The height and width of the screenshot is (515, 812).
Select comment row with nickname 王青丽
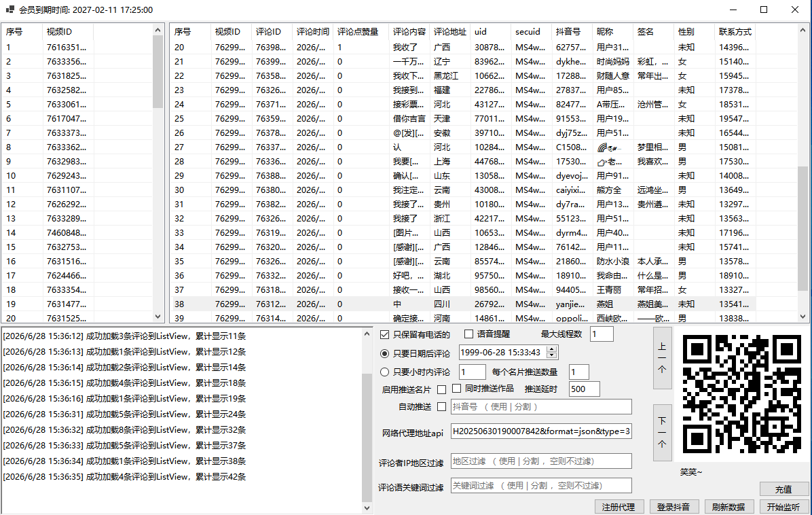(x=463, y=289)
